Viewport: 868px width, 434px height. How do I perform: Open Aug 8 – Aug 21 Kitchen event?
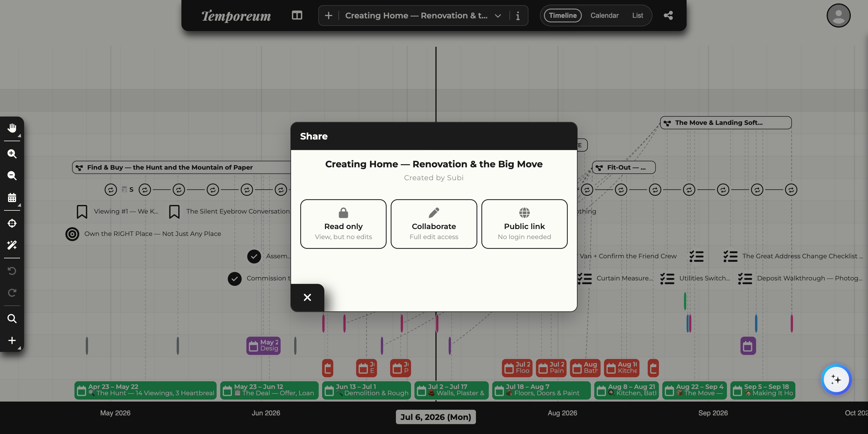point(626,390)
